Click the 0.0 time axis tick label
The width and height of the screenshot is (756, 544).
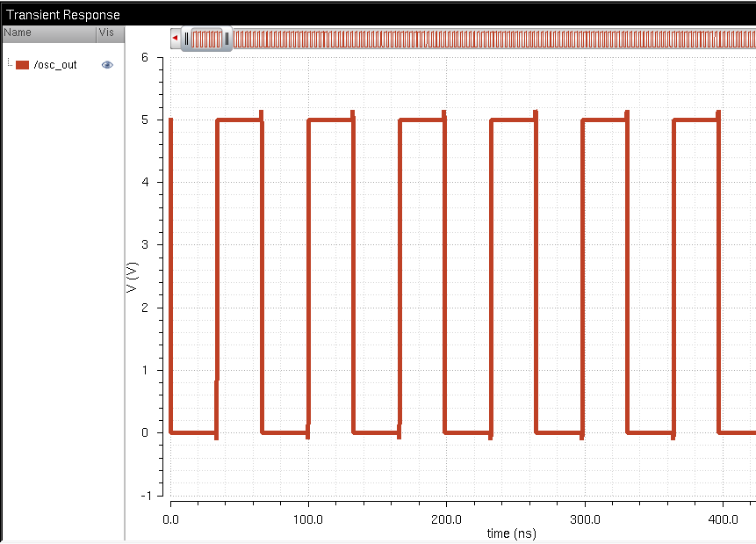(170, 519)
